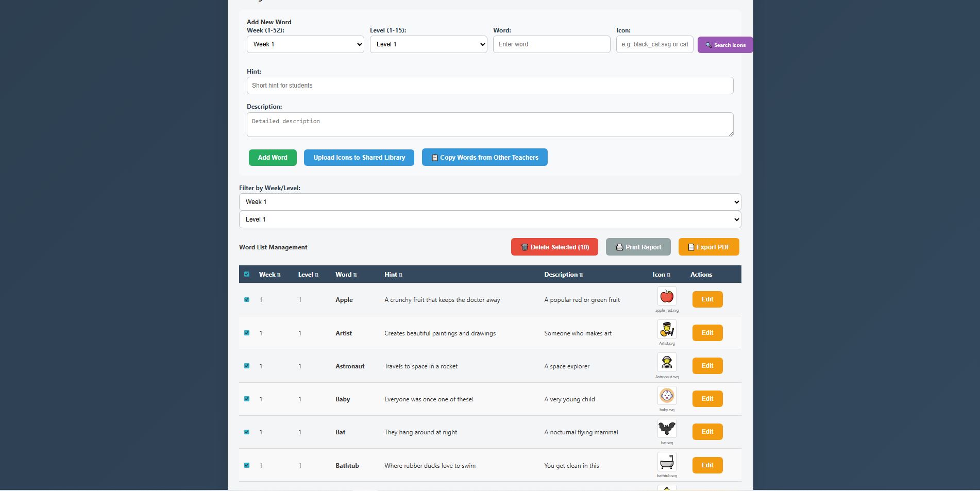Uncheck the Apple row checkbox
980x491 pixels.
click(247, 299)
